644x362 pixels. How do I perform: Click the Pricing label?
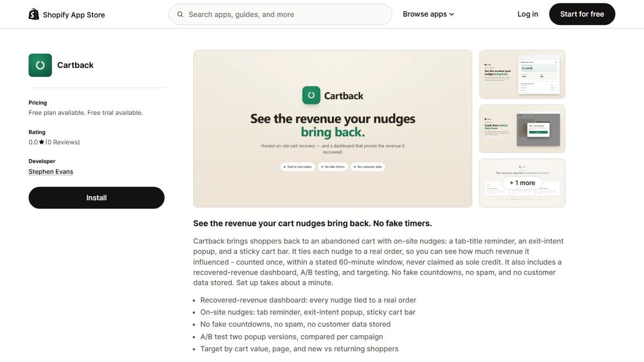click(x=38, y=102)
